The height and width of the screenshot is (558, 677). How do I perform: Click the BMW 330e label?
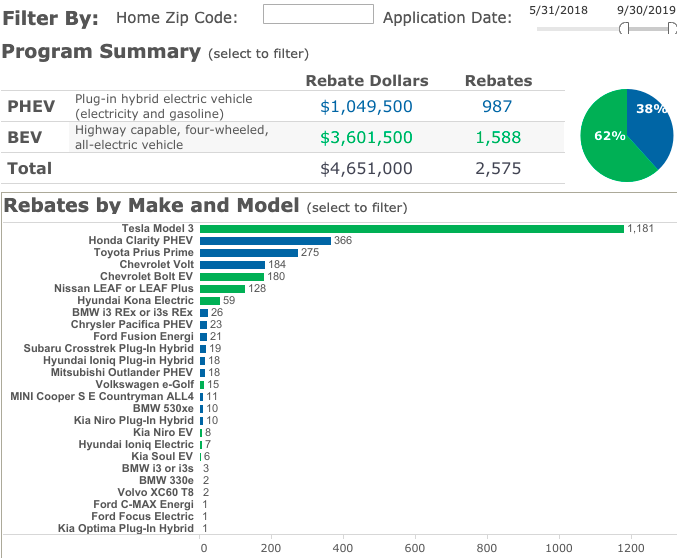tap(166, 481)
